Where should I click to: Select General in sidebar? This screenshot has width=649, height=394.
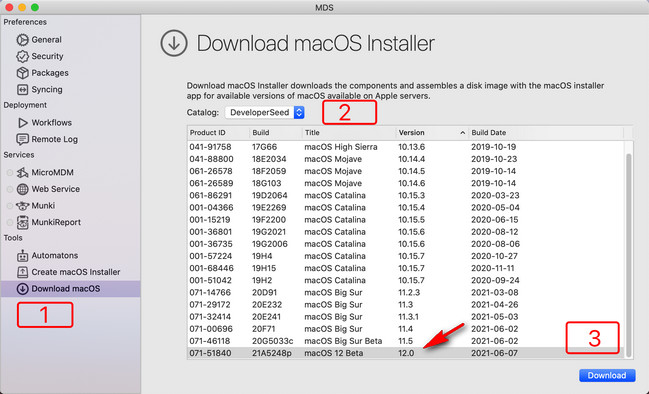(46, 40)
